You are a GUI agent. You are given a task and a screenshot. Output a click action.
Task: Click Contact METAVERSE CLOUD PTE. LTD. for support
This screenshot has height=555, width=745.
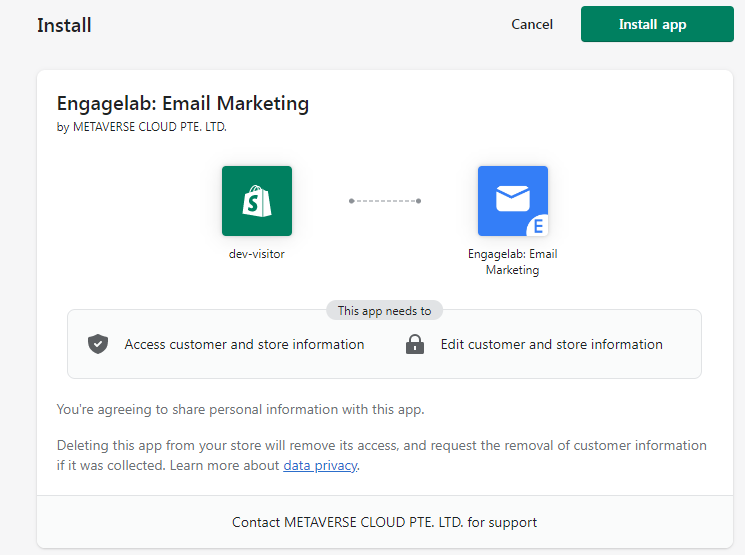[x=384, y=522]
